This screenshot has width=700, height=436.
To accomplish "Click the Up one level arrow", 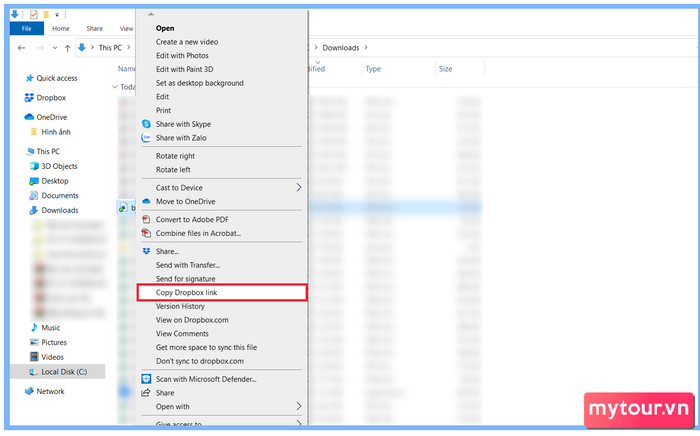I will tap(67, 48).
